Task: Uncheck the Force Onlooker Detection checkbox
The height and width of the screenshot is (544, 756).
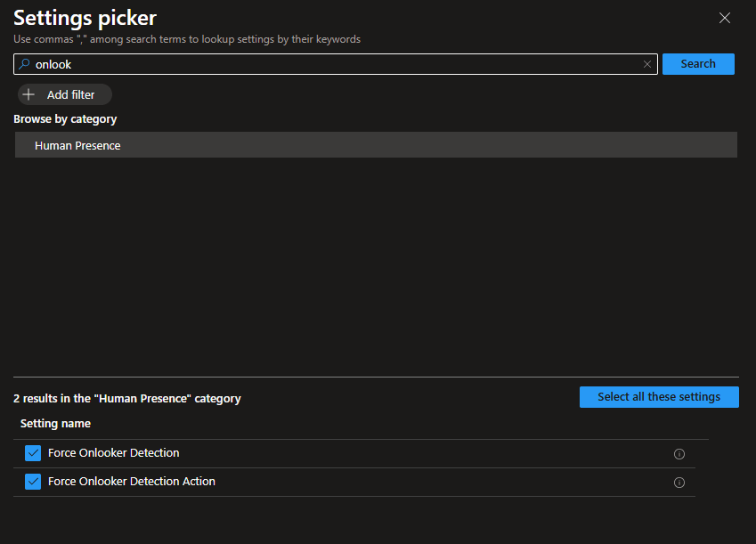Action: [34, 453]
